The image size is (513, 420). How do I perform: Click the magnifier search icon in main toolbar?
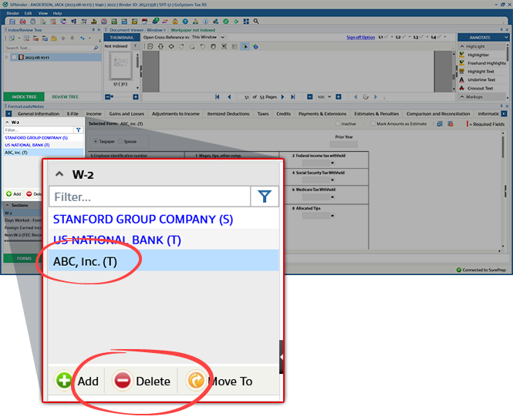click(256, 22)
